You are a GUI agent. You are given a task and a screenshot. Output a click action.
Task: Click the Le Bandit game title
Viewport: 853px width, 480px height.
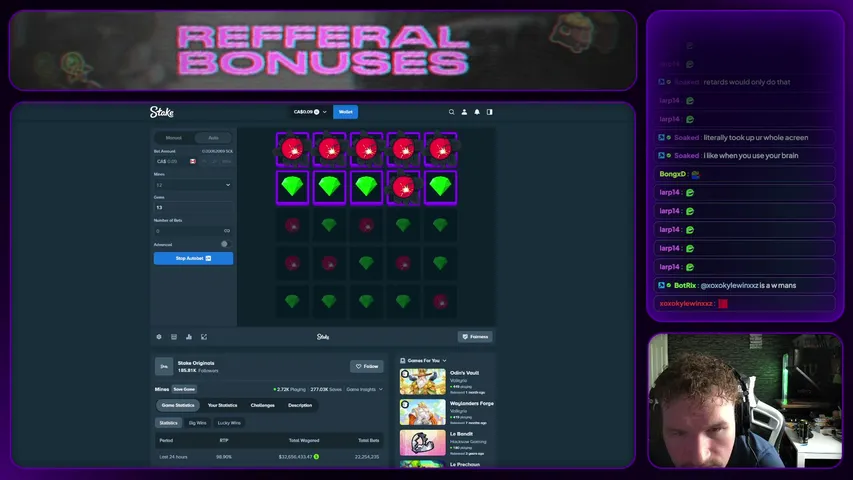click(x=461, y=434)
